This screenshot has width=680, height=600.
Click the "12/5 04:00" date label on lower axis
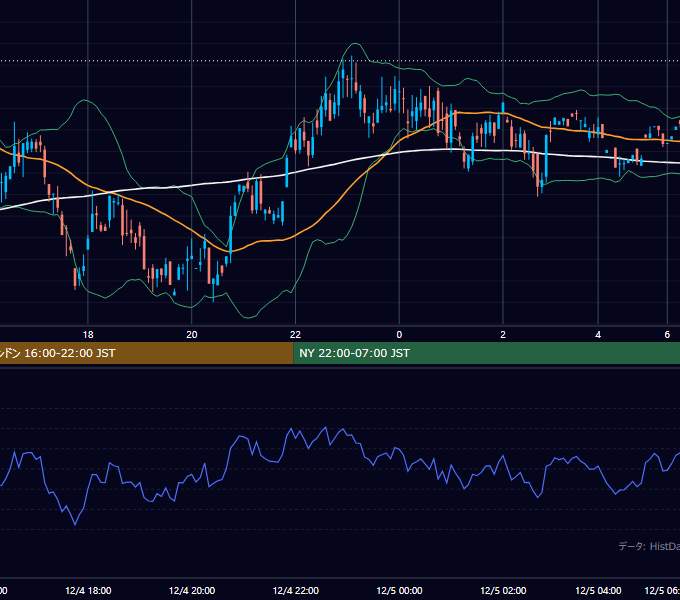(x=598, y=590)
